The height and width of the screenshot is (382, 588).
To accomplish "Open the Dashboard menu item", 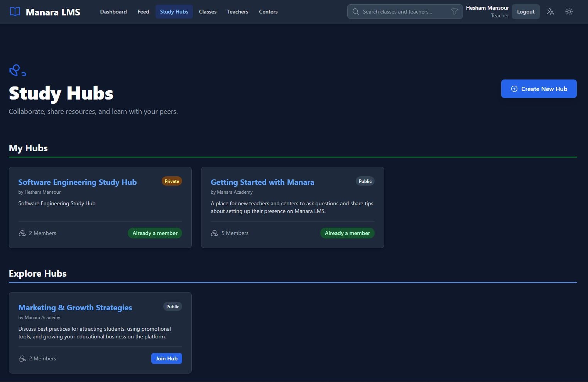I will (x=113, y=12).
